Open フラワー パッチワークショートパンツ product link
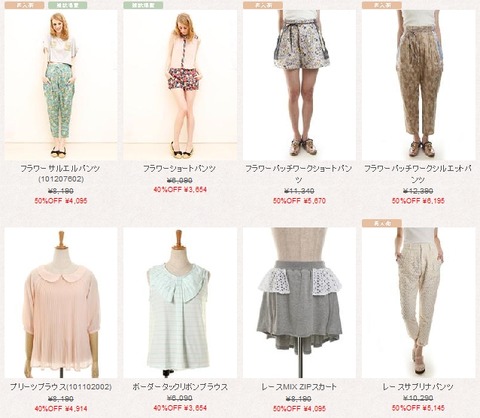Viewport: 480px width, 418px height. pos(299,174)
